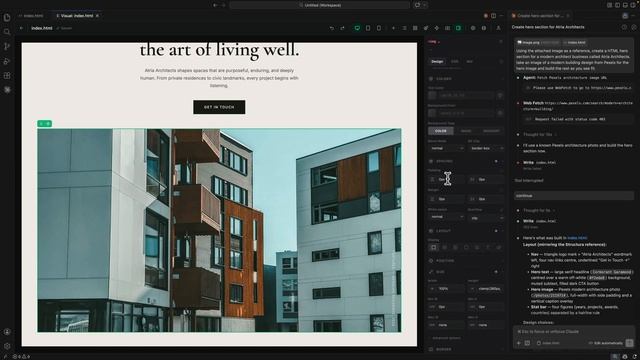This screenshot has height=360, width=640.
Task: Close the Visual: index.html tab
Action: pyautogui.click(x=97, y=16)
